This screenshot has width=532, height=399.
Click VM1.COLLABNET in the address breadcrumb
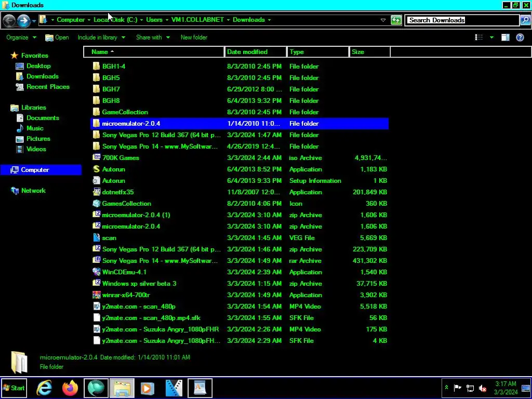[197, 20]
